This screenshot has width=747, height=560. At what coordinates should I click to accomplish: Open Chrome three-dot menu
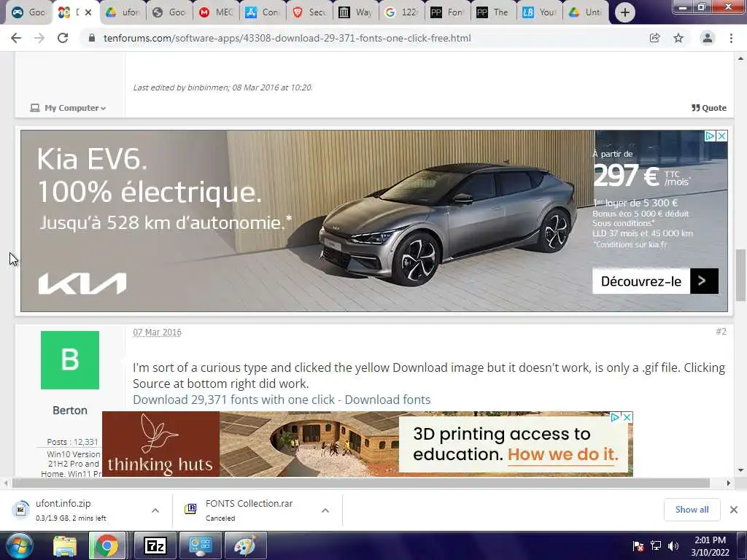pos(731,38)
